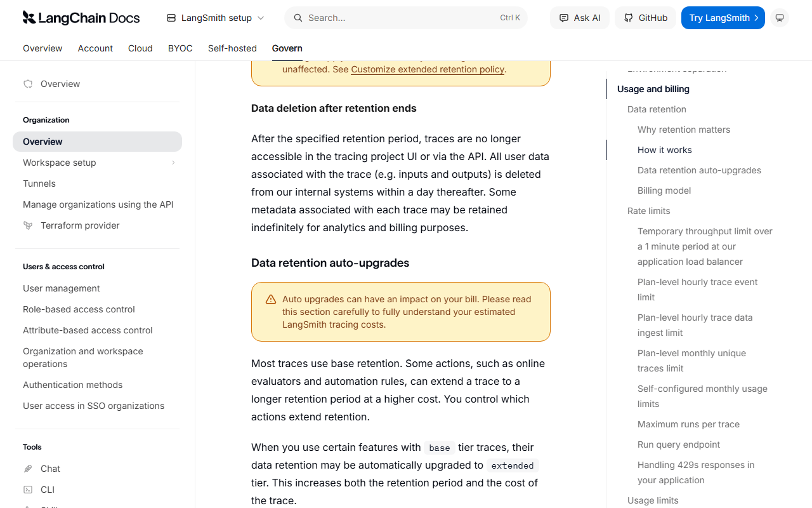
Task: Jump to Why retention matters
Action: (x=684, y=130)
